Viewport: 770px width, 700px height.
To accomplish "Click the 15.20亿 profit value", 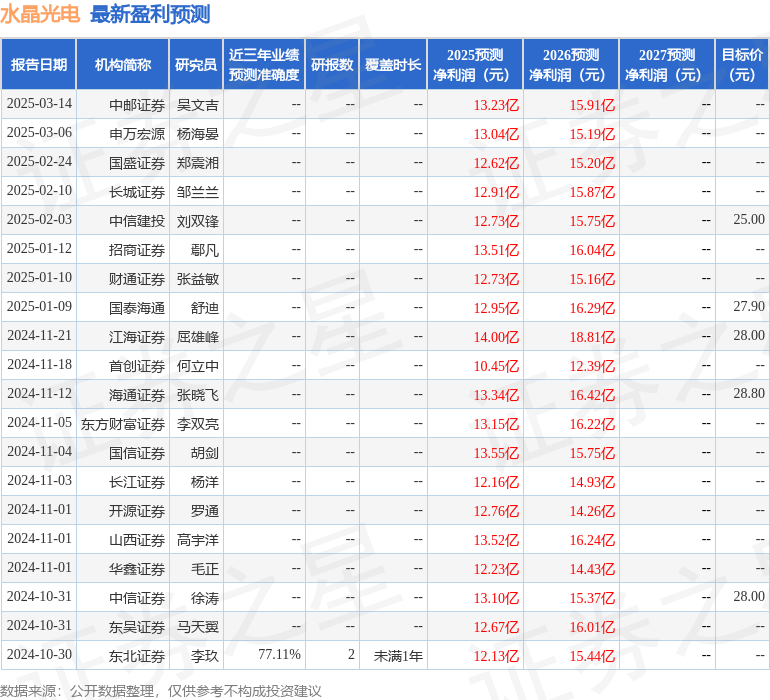I will [x=592, y=163].
